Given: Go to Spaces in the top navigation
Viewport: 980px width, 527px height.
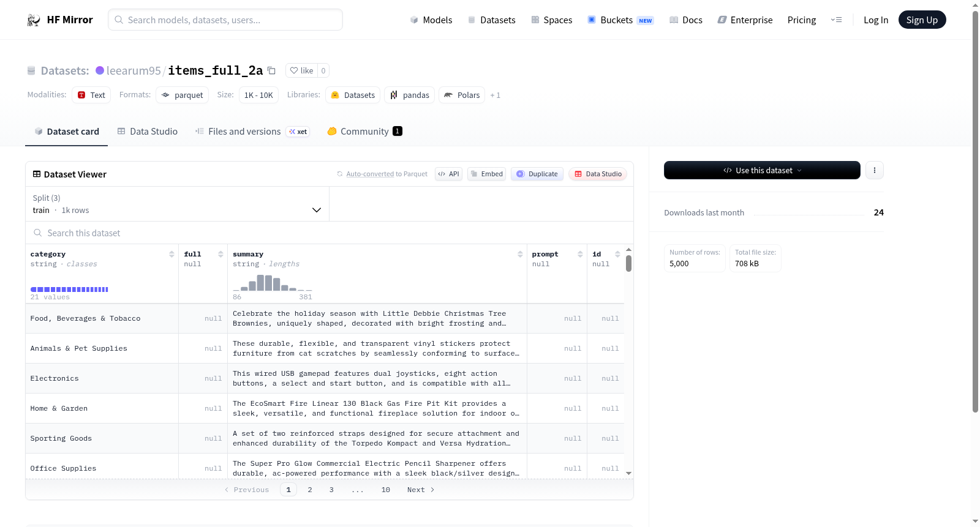Looking at the screenshot, I should (x=551, y=20).
